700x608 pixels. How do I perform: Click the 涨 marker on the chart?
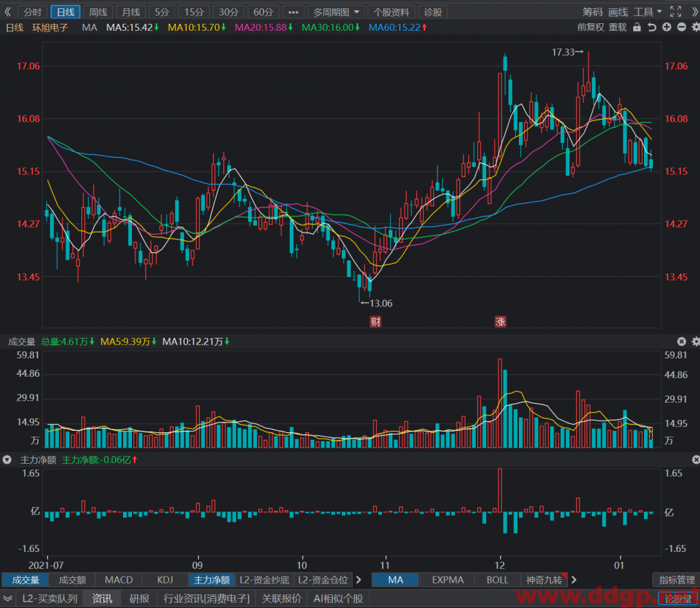point(500,321)
